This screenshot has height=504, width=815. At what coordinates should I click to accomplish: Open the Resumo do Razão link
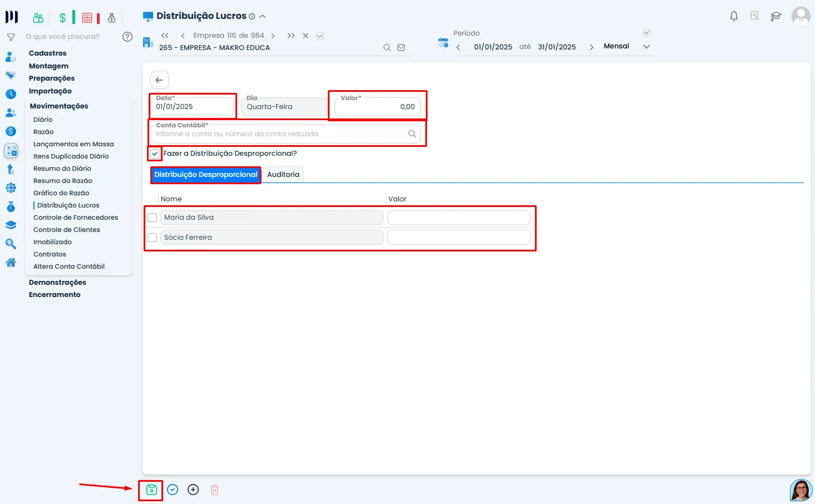[63, 181]
